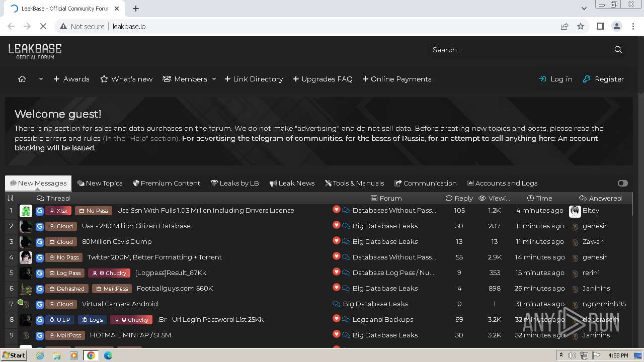Toggle the switch beside the forum tabs
Viewport: 644px width, 362px height.
pos(623,183)
